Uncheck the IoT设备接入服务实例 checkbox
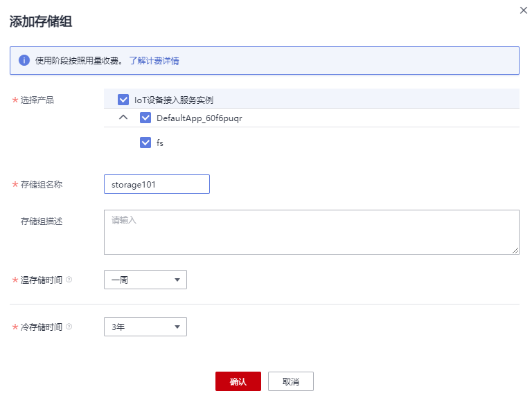Screen dimensions: 532x409 tap(123, 100)
